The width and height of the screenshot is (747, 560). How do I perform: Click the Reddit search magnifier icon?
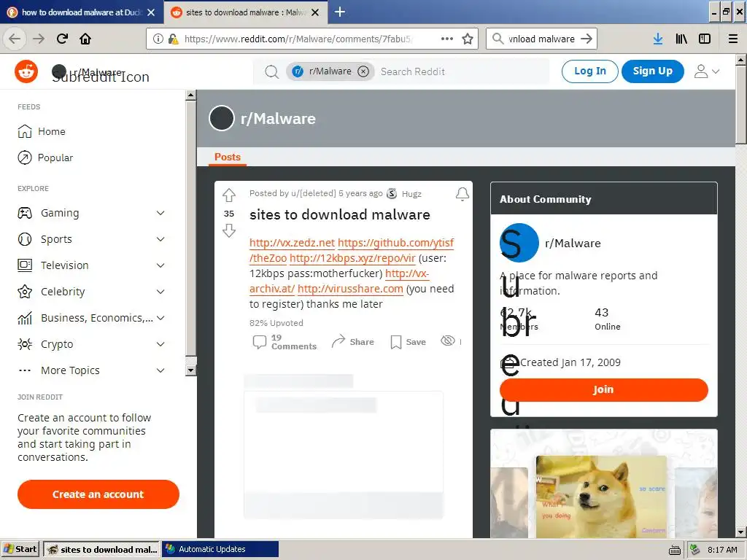(271, 71)
